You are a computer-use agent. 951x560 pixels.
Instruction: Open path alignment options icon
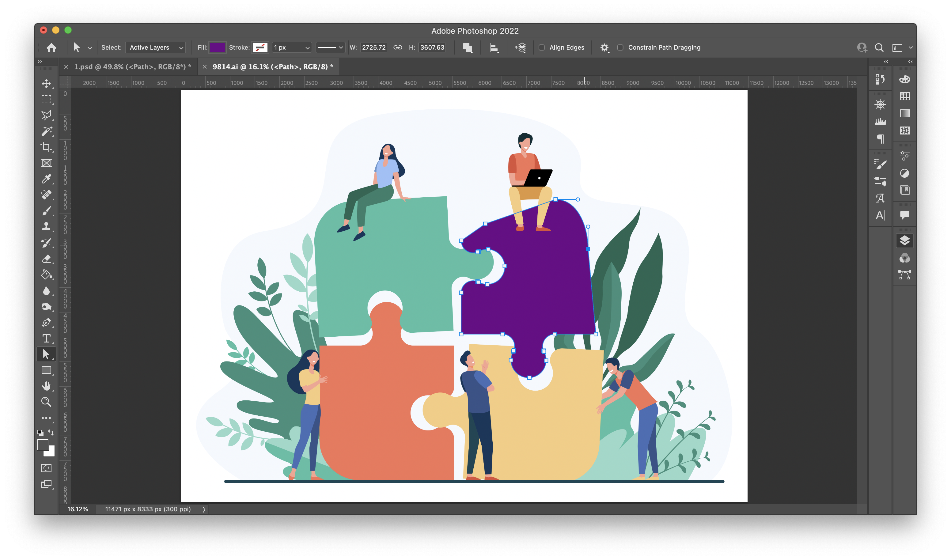pyautogui.click(x=494, y=47)
